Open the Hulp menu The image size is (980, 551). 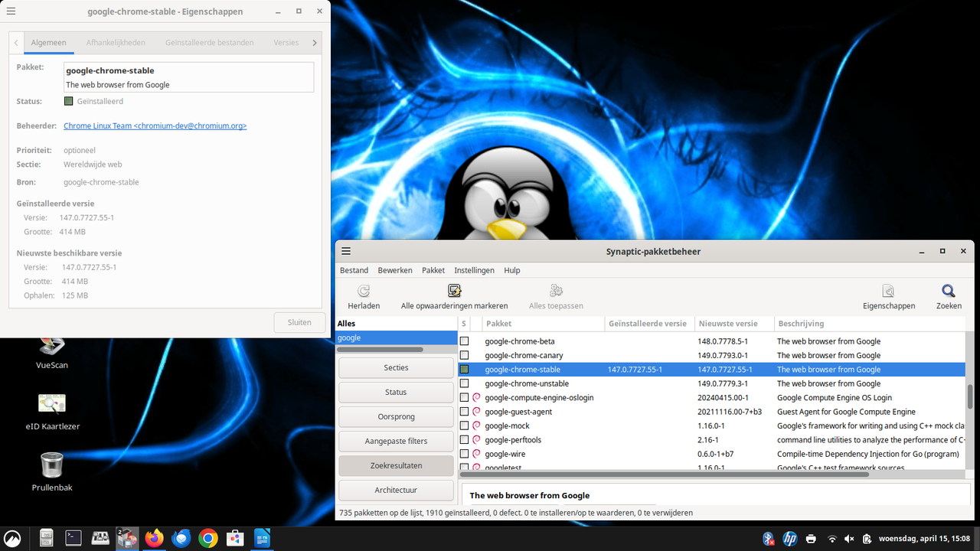point(512,270)
